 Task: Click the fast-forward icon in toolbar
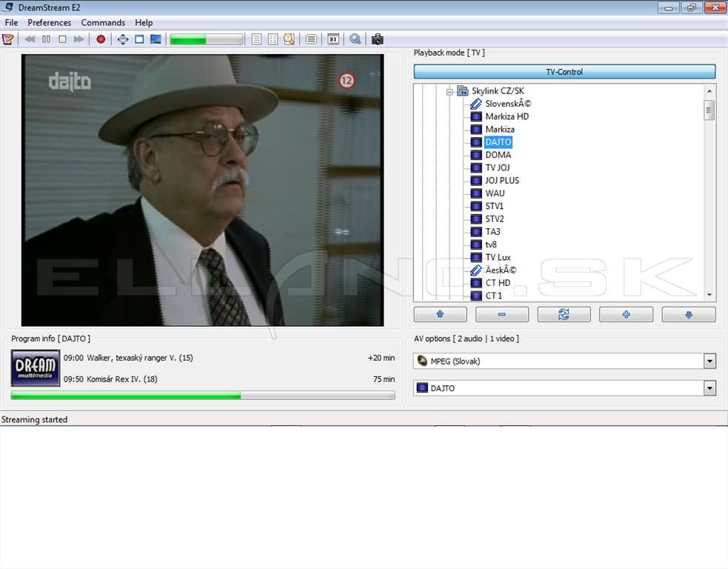(x=79, y=39)
